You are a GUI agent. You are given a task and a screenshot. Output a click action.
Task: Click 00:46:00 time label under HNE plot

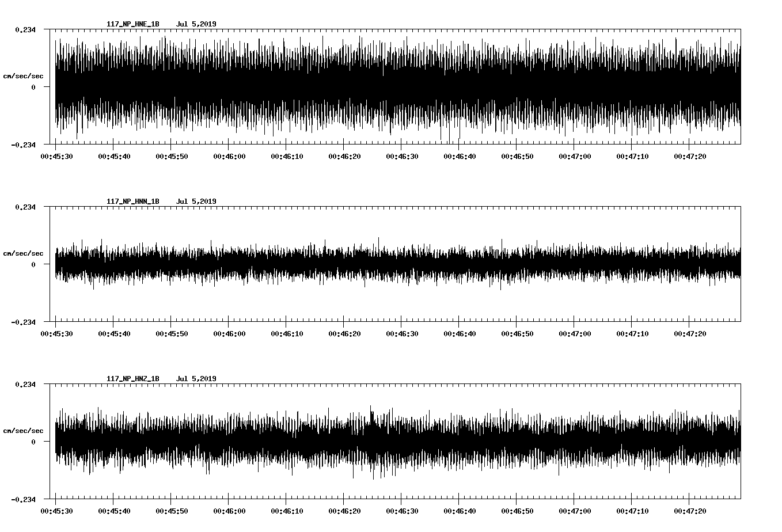click(x=229, y=156)
